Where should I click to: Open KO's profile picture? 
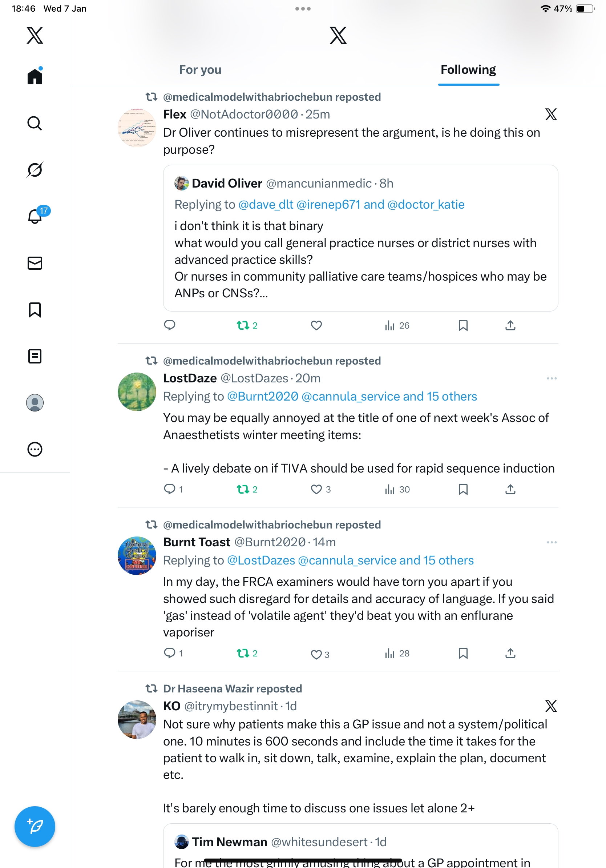pyautogui.click(x=137, y=719)
